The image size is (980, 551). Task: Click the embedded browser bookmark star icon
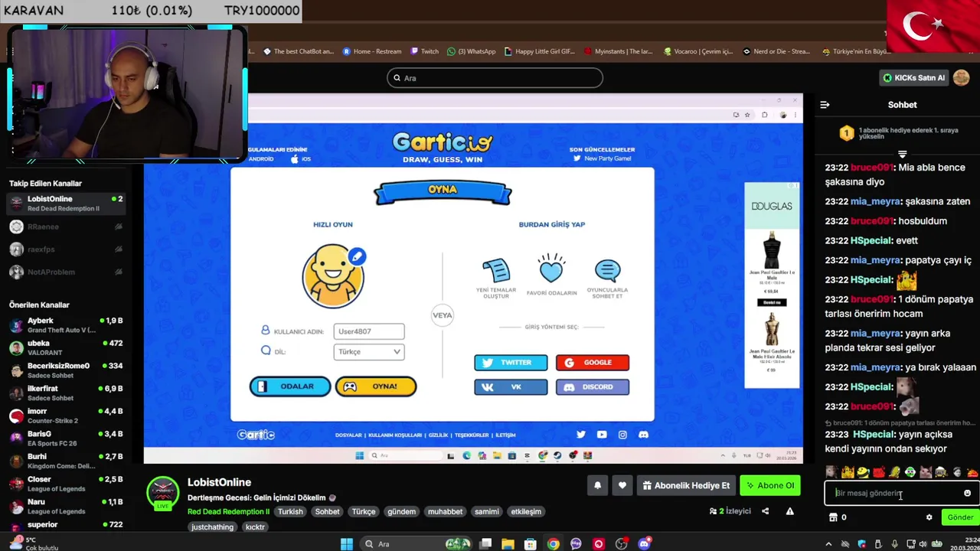[x=747, y=115]
